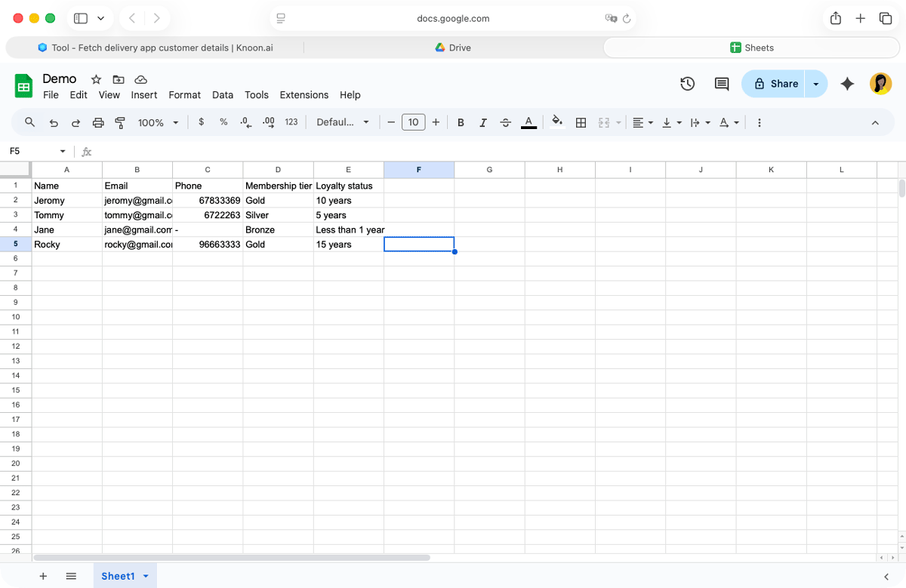Apply strikethrough formatting
The height and width of the screenshot is (588, 906).
pos(505,122)
